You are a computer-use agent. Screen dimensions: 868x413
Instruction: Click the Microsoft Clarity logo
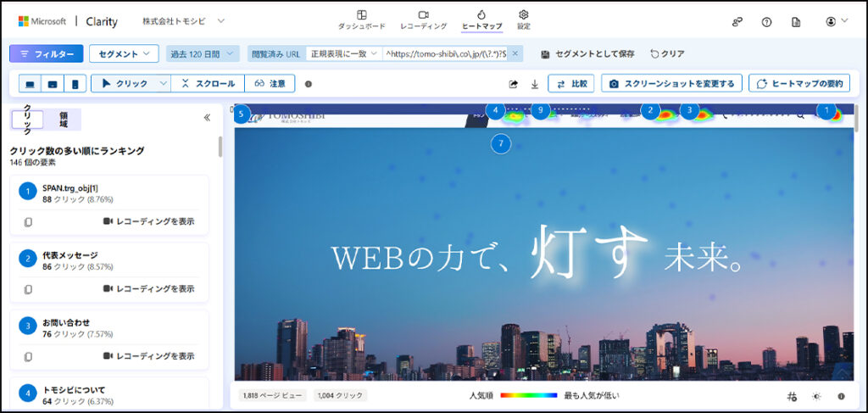click(x=68, y=21)
